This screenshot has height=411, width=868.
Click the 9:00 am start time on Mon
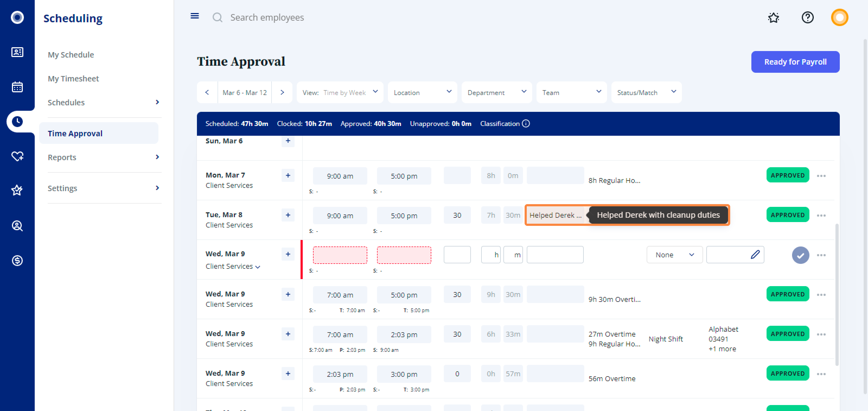pyautogui.click(x=340, y=176)
